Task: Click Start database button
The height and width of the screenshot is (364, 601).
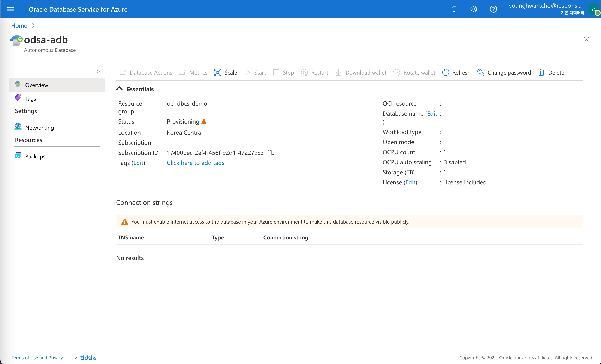Action: pyautogui.click(x=255, y=72)
